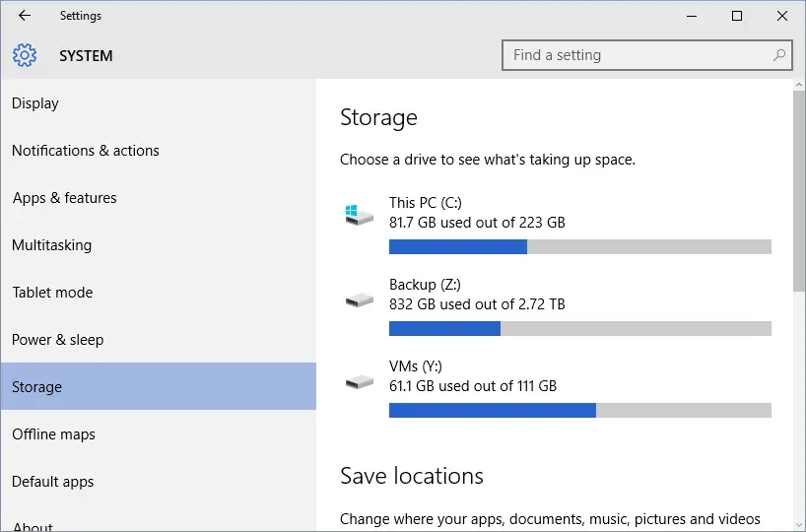Viewport: 806px width, 532px height.
Task: Click the System gear icon
Action: pos(25,55)
